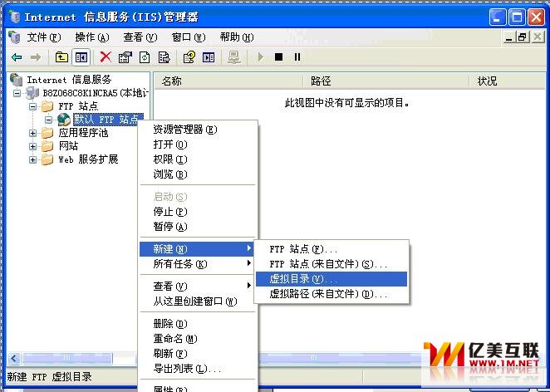Click the Export list toolbar icon
This screenshot has width=550, height=392.
pyautogui.click(x=164, y=57)
